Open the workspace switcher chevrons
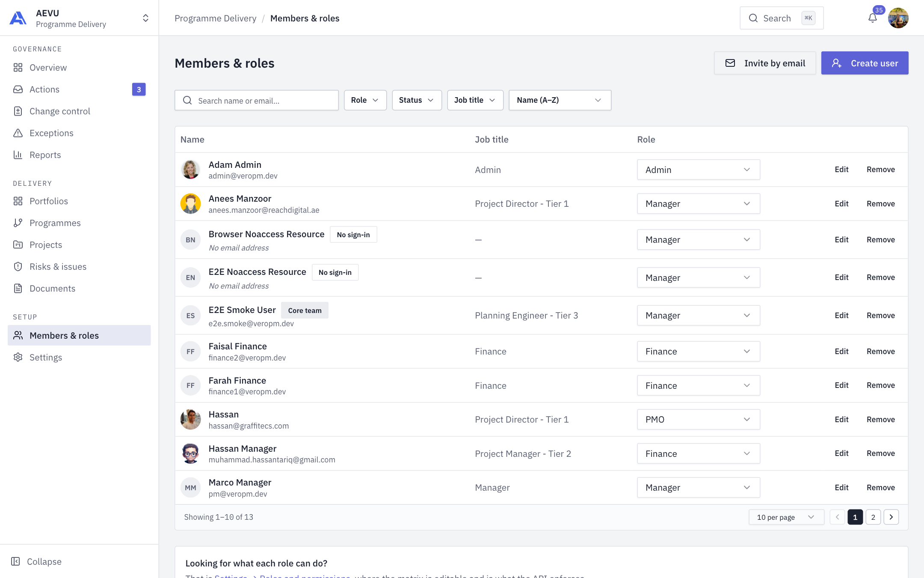This screenshot has width=924, height=578. [145, 18]
